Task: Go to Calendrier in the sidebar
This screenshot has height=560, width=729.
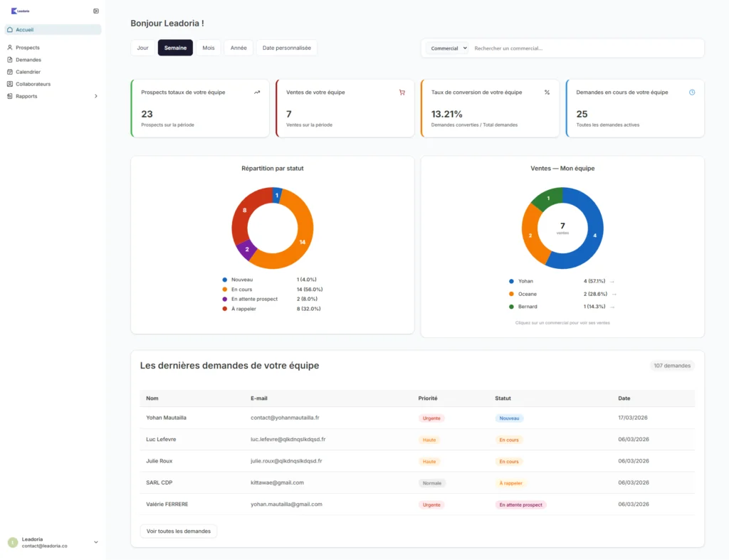Action: pos(28,72)
